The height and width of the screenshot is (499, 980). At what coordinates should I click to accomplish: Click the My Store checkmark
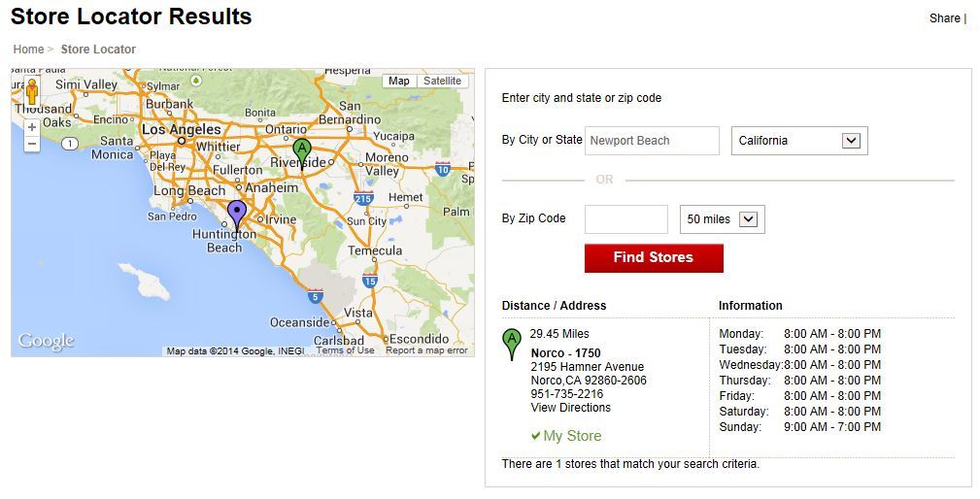tap(536, 436)
